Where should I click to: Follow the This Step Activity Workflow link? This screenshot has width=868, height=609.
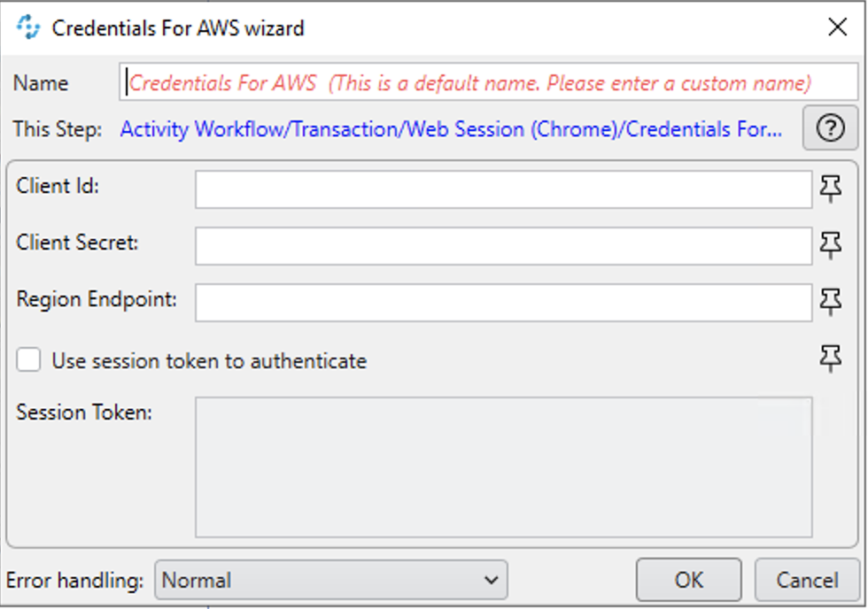pos(451,129)
